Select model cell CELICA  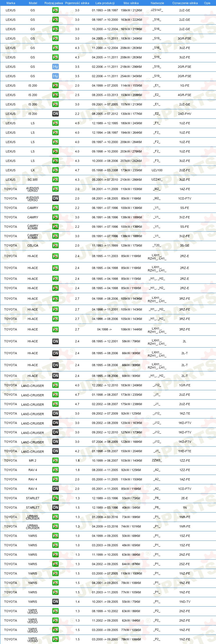[33, 245]
